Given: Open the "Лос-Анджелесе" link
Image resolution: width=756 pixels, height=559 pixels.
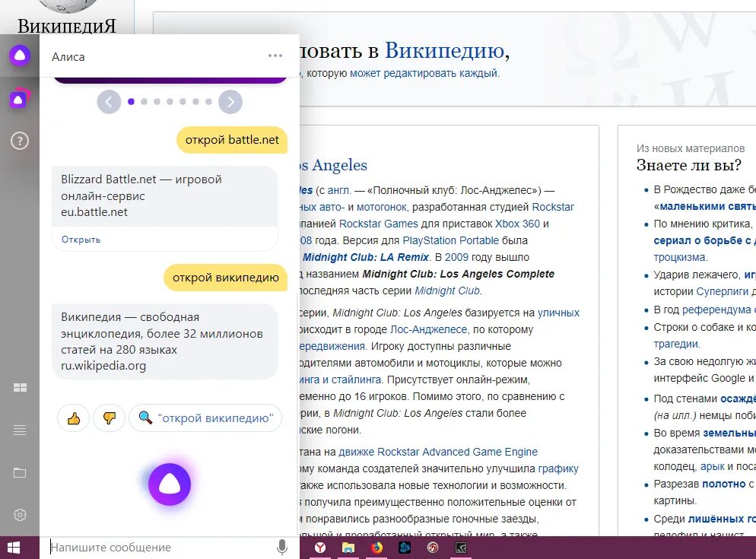Looking at the screenshot, I should tap(429, 329).
